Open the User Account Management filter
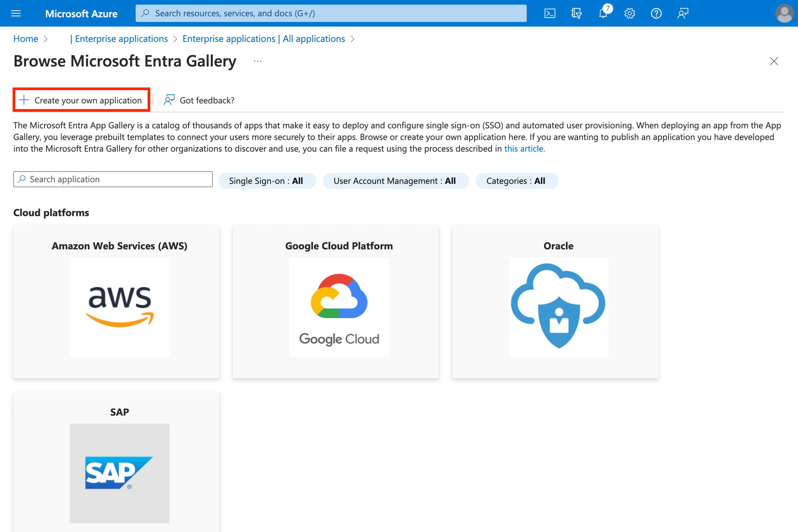This screenshot has width=798, height=532. click(395, 181)
